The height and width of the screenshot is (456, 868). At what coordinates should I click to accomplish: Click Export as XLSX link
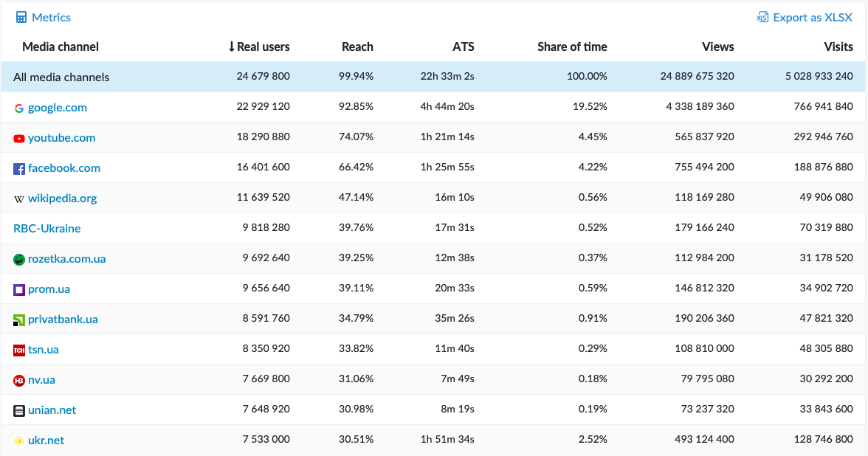click(x=812, y=18)
